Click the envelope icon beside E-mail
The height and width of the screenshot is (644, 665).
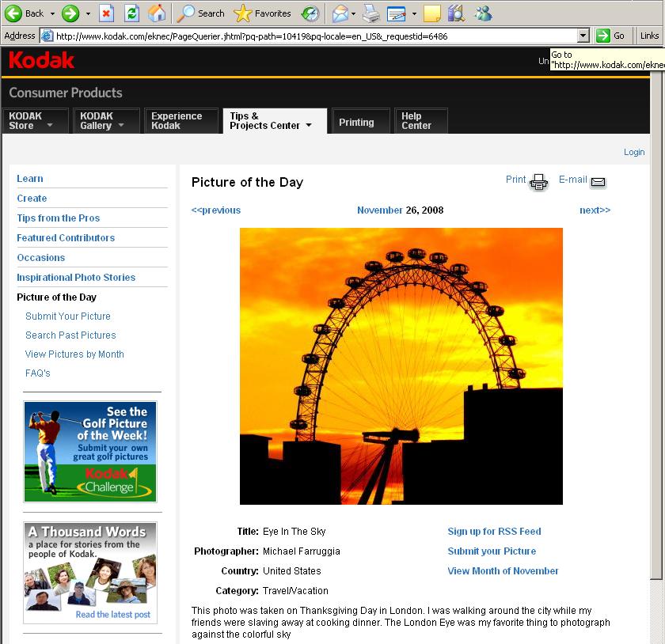[x=598, y=182]
